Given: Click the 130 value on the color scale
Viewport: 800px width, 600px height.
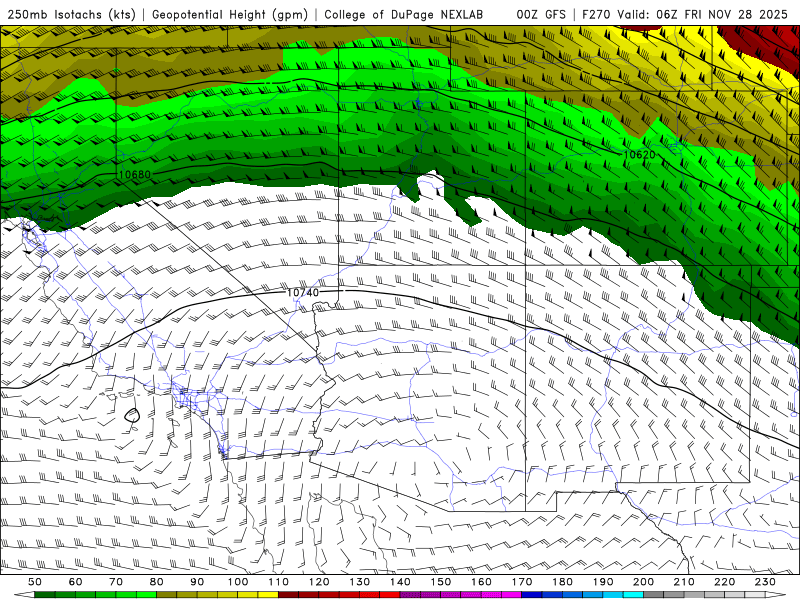Looking at the screenshot, I should [x=360, y=582].
